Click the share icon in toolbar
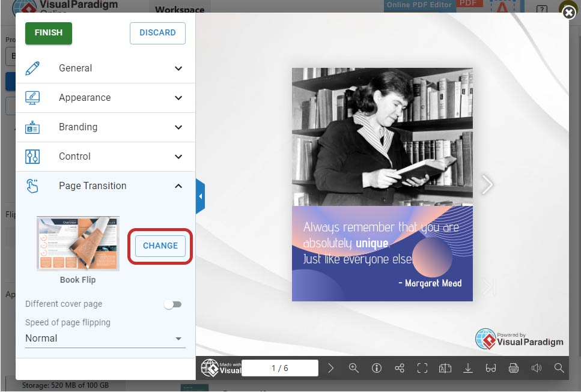This screenshot has width=581, height=392. pyautogui.click(x=400, y=368)
